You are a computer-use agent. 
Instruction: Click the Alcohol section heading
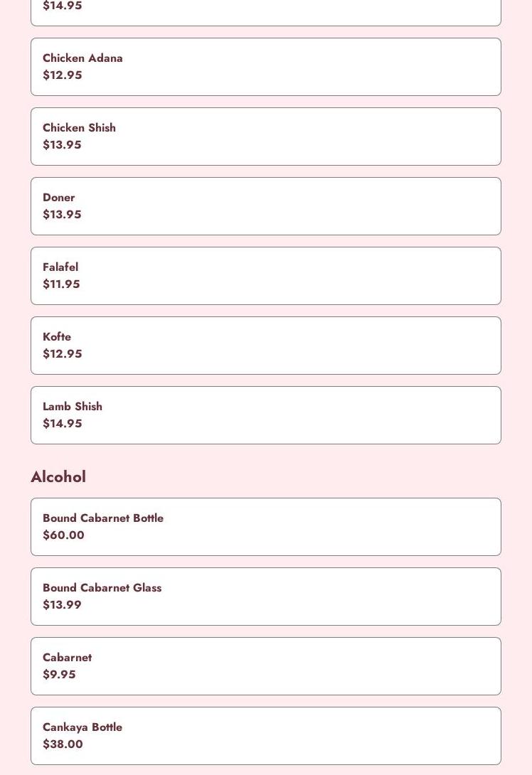click(x=58, y=477)
